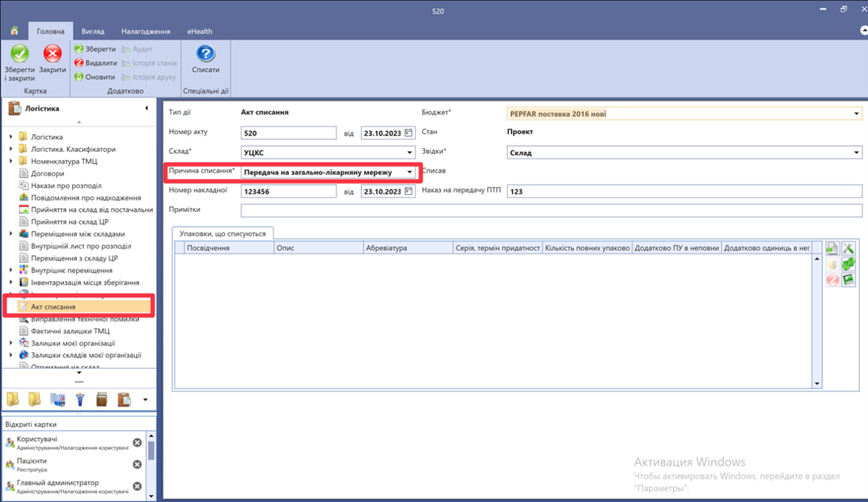Close the Пацієнти open card

tap(137, 464)
